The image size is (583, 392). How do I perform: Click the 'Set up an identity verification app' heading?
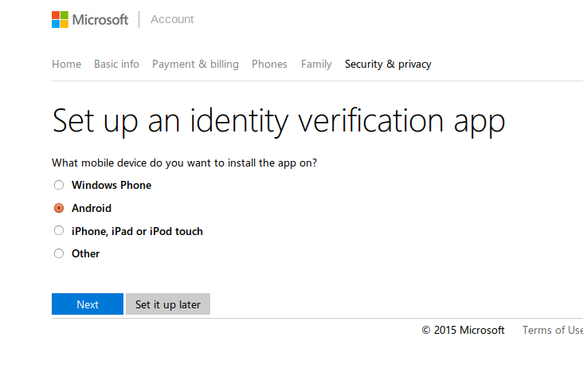pos(279,121)
